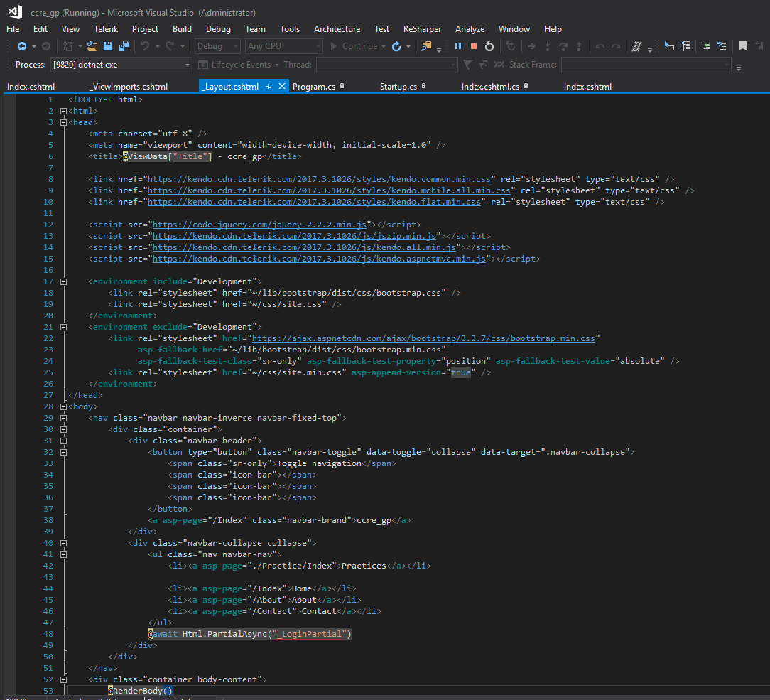Follow the jquery-2.2.2.min.js URL link

click(x=258, y=224)
